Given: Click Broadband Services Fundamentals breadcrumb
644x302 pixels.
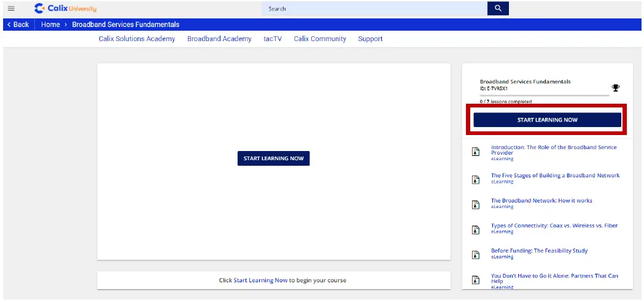Looking at the screenshot, I should click(x=126, y=25).
